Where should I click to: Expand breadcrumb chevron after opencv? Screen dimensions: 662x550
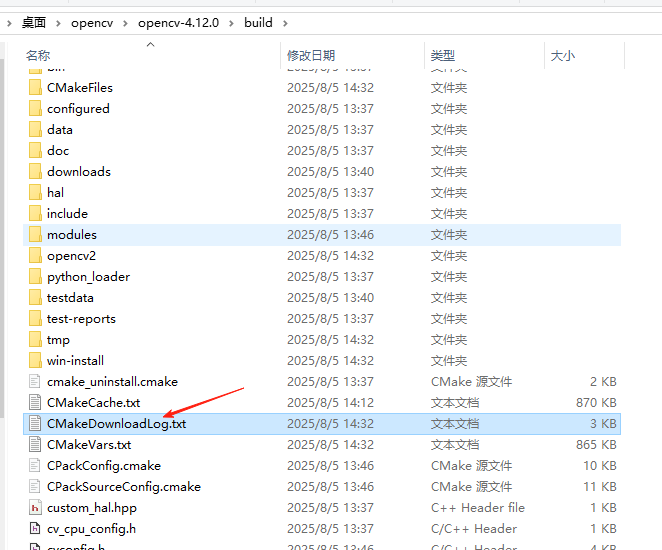coord(125,23)
